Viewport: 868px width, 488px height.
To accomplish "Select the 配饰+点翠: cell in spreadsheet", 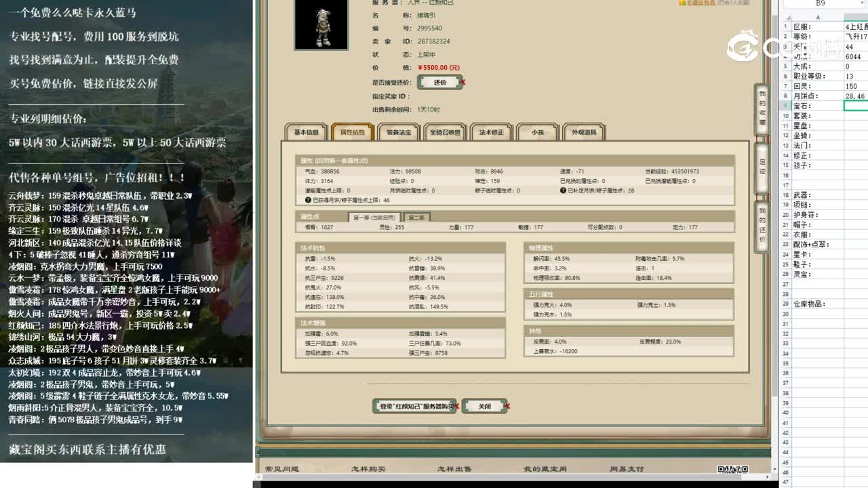I will pos(818,245).
